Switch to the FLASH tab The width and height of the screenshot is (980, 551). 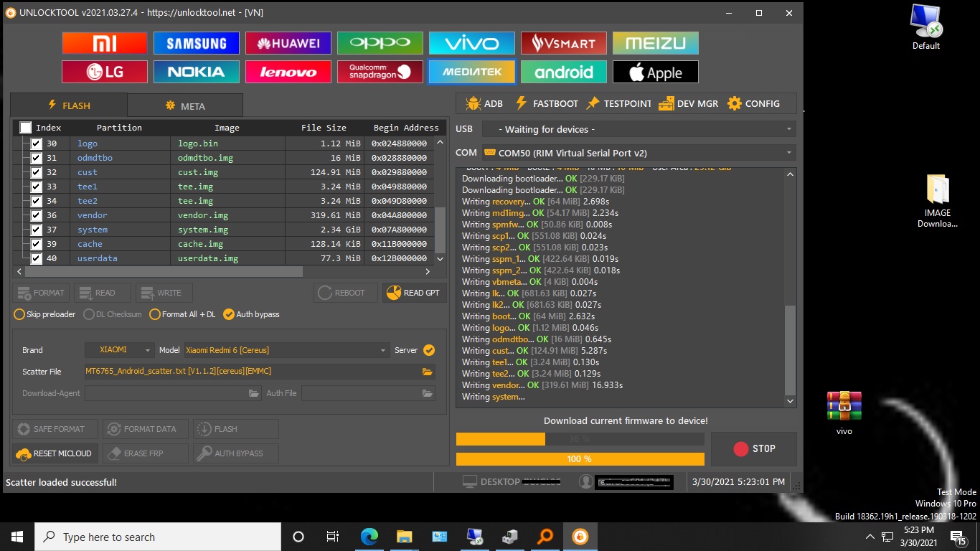coord(69,105)
